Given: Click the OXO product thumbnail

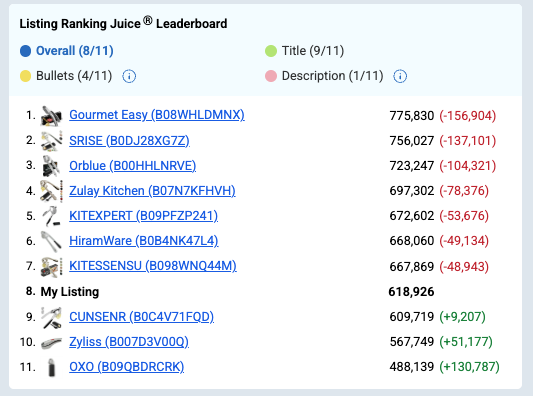Looking at the screenshot, I should (x=51, y=367).
